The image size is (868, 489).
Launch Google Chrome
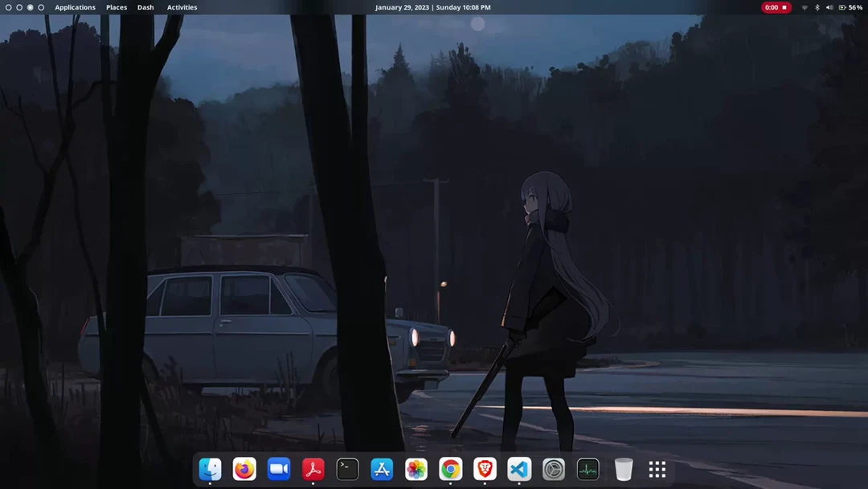pos(450,469)
